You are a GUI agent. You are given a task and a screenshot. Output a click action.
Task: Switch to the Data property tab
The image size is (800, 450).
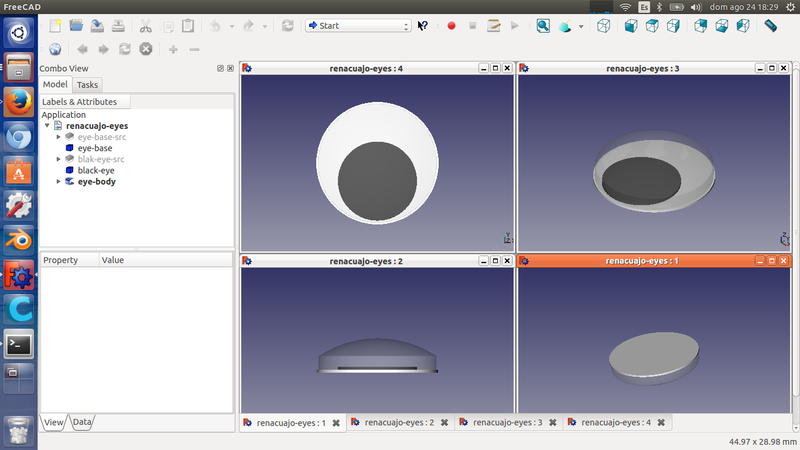click(x=82, y=423)
